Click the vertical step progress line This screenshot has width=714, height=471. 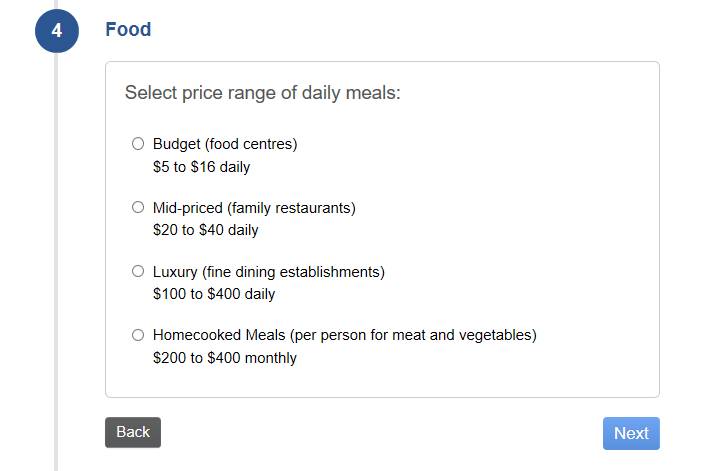56,250
